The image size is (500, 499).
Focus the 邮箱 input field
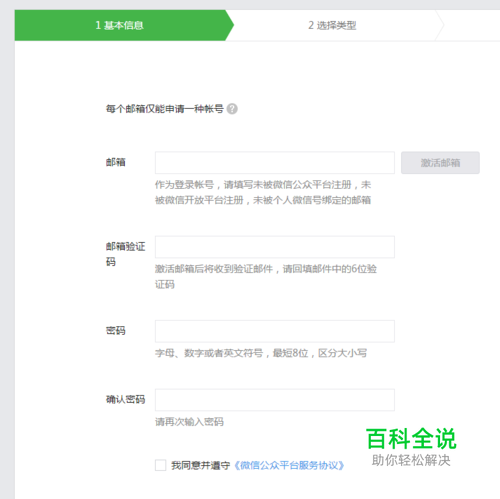pos(275,163)
